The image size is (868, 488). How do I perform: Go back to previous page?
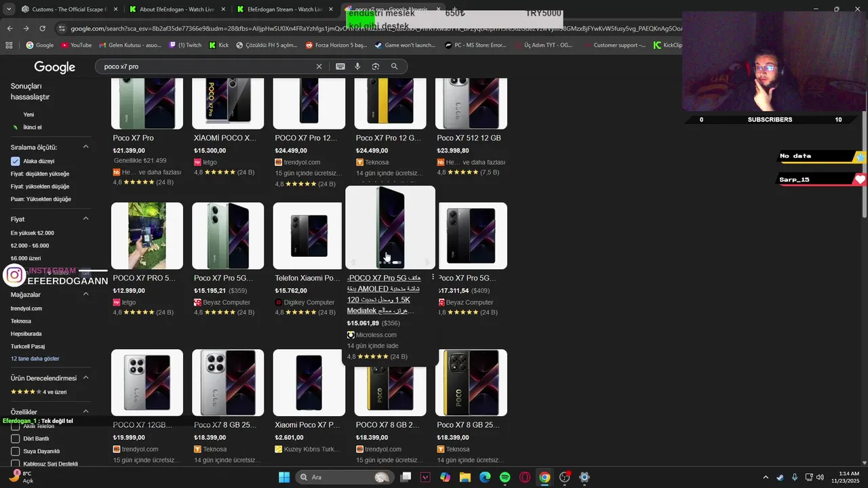pyautogui.click(x=9, y=28)
